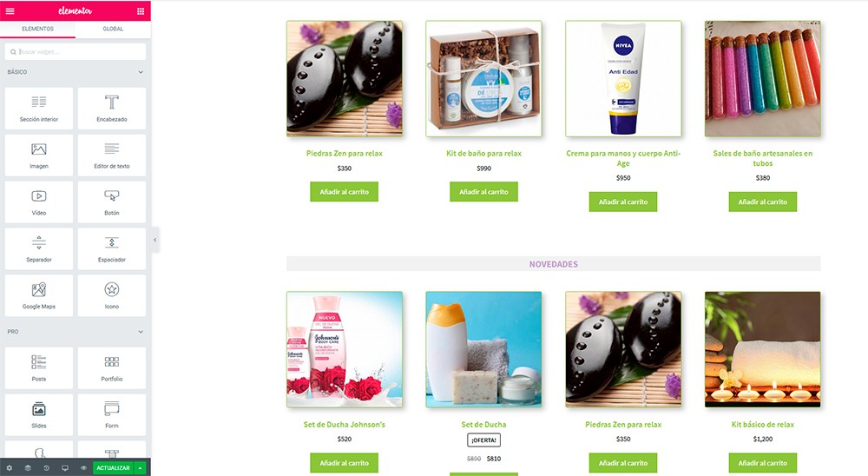Select the Imagen widget

coord(39,155)
